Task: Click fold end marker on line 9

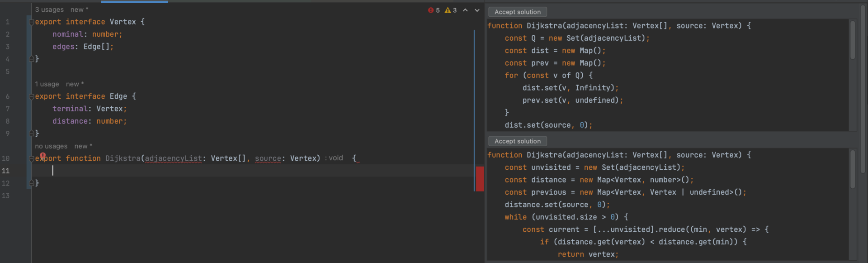Action: pyautogui.click(x=32, y=134)
